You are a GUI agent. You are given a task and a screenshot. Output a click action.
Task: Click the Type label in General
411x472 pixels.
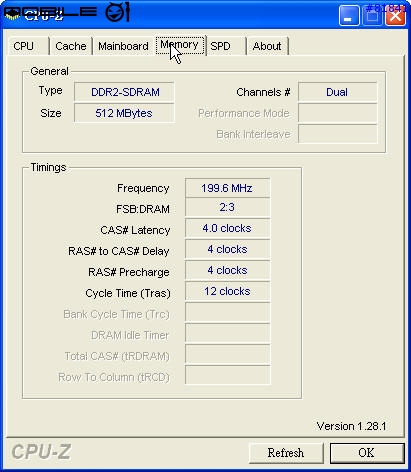click(x=50, y=91)
